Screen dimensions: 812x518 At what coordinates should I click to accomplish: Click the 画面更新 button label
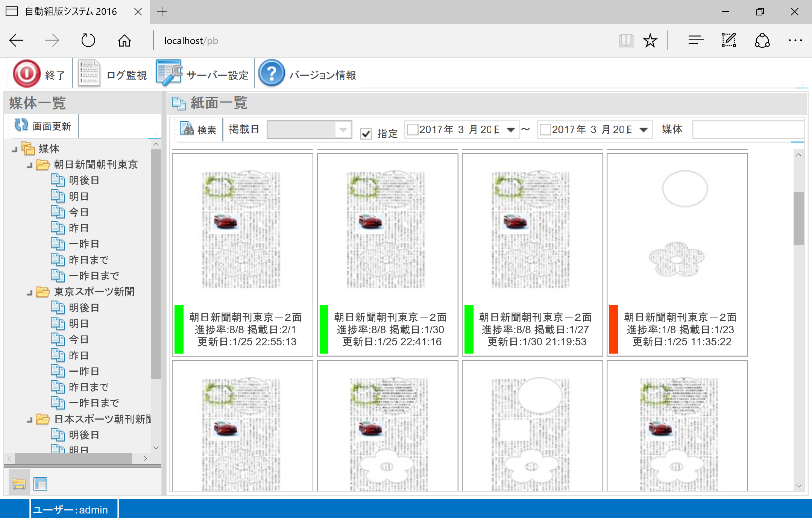52,126
